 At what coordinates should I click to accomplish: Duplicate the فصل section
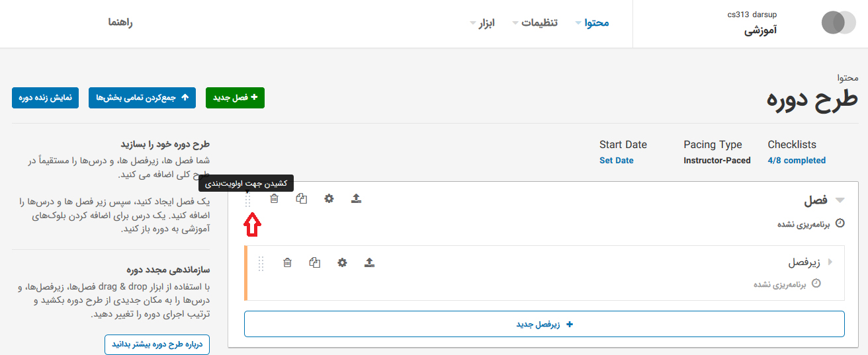(302, 198)
